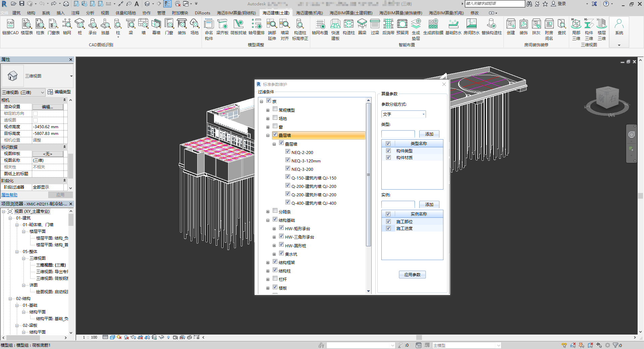
Task: Click the 生成砖胎膜 tool
Action: coord(433,27)
